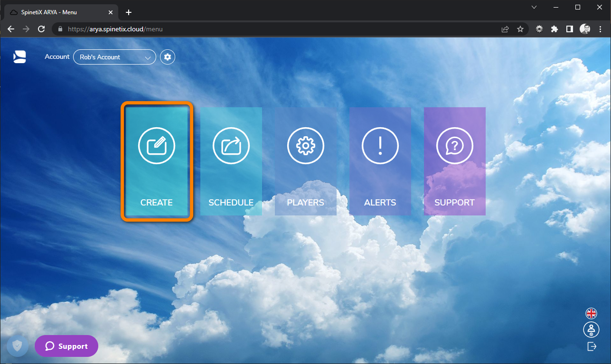
Task: Open the PLAYERS section
Action: 305,161
